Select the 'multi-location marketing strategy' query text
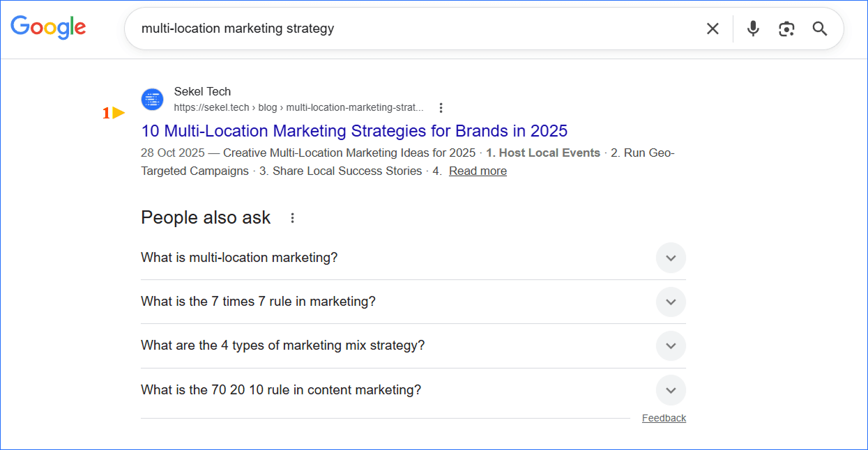Image resolution: width=868 pixels, height=450 pixels. click(x=238, y=29)
